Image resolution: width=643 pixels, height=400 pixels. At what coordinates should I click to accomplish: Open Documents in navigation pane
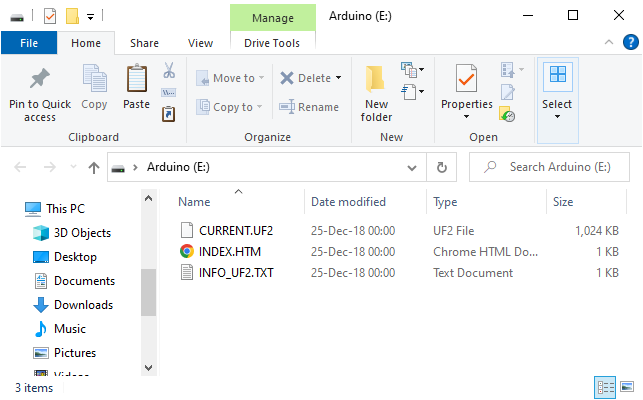pyautogui.click(x=84, y=281)
